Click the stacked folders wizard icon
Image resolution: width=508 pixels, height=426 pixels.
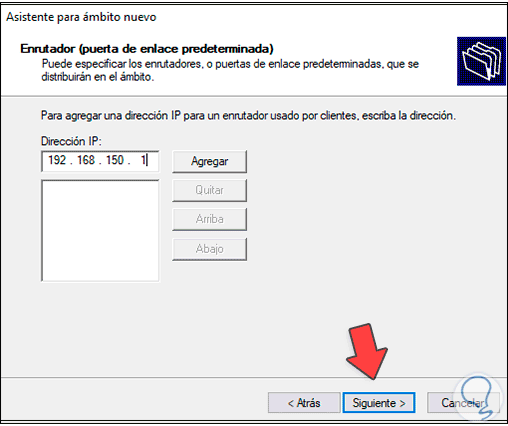(x=481, y=61)
